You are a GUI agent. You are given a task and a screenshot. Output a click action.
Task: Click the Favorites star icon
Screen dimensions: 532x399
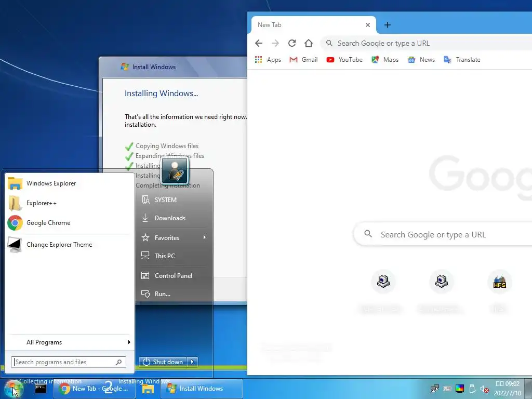pos(145,237)
